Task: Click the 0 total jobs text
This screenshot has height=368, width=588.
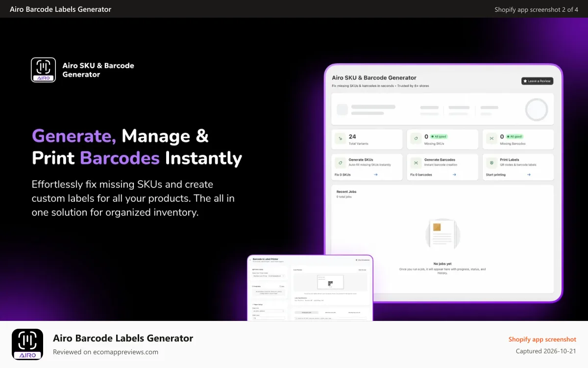Action: pyautogui.click(x=344, y=197)
